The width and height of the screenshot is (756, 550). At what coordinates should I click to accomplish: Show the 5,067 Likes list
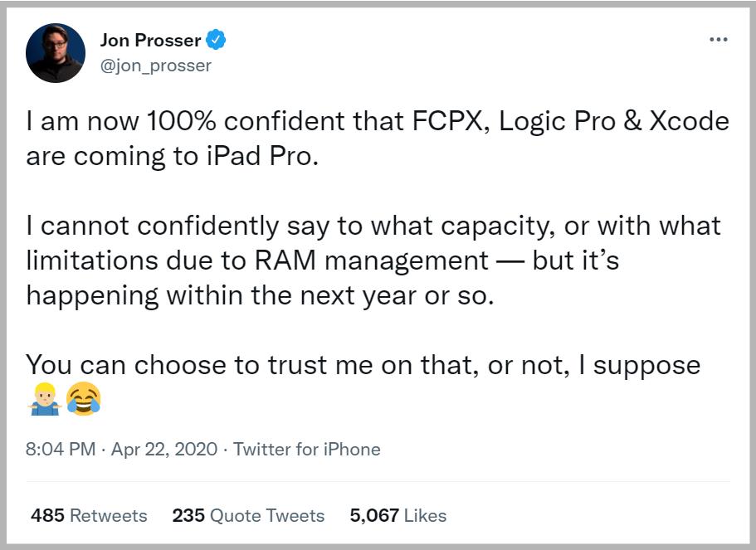pyautogui.click(x=398, y=515)
